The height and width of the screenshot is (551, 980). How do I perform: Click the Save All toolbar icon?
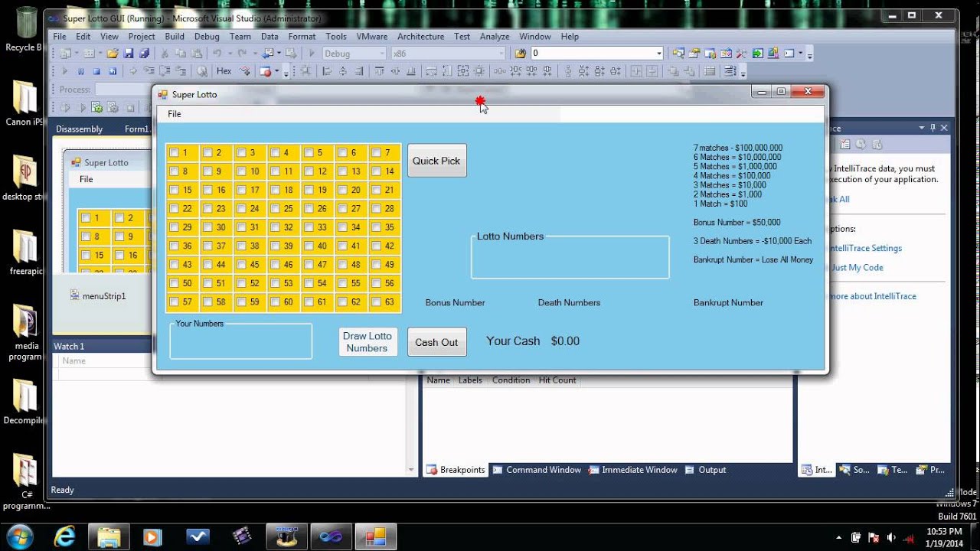point(144,54)
